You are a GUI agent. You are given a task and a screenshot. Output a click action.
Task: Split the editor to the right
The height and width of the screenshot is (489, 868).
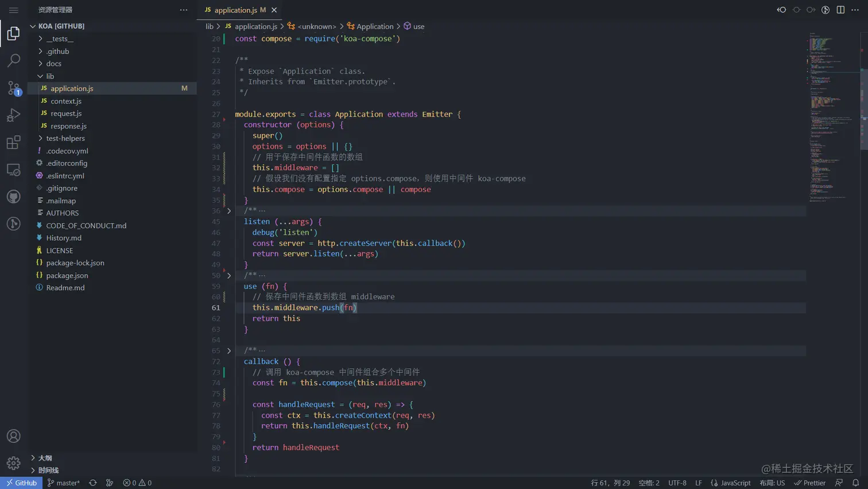[x=840, y=10]
